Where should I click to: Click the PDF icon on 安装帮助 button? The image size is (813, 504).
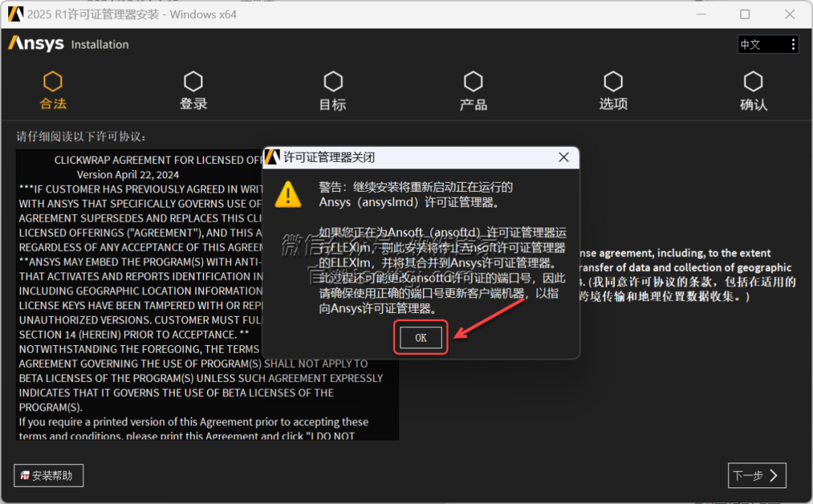tap(24, 475)
